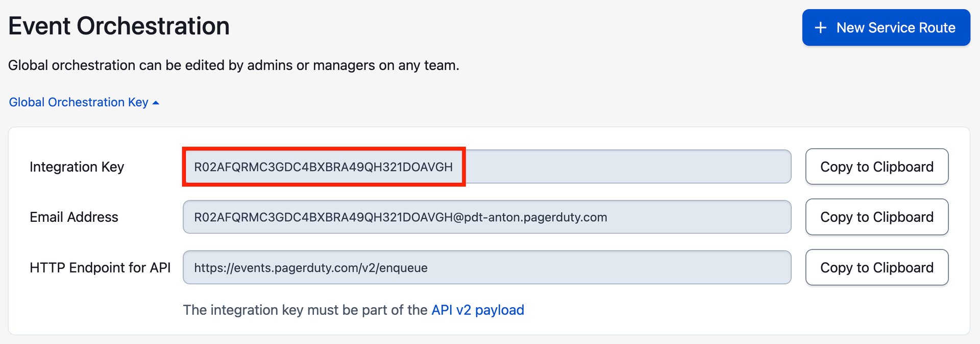Image resolution: width=980 pixels, height=344 pixels.
Task: Click the HTTP Endpoint for API label
Action: click(100, 267)
